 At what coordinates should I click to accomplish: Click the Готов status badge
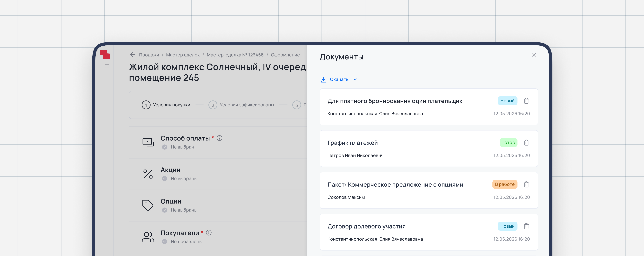tap(508, 143)
